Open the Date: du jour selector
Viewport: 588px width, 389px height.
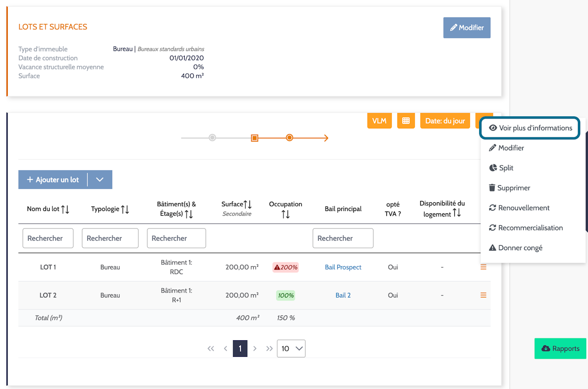coord(445,120)
